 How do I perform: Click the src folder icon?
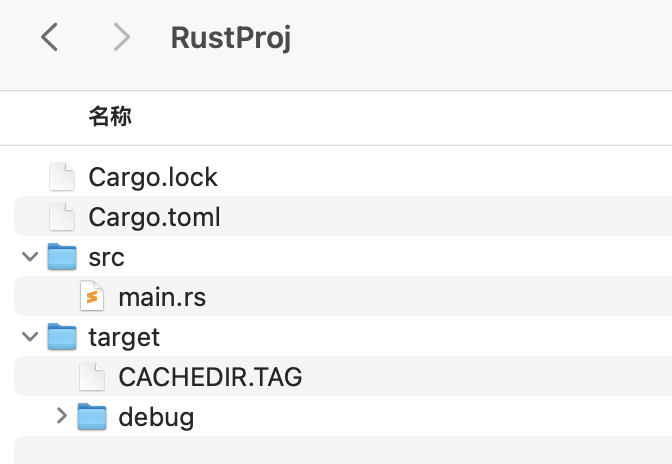[62, 256]
